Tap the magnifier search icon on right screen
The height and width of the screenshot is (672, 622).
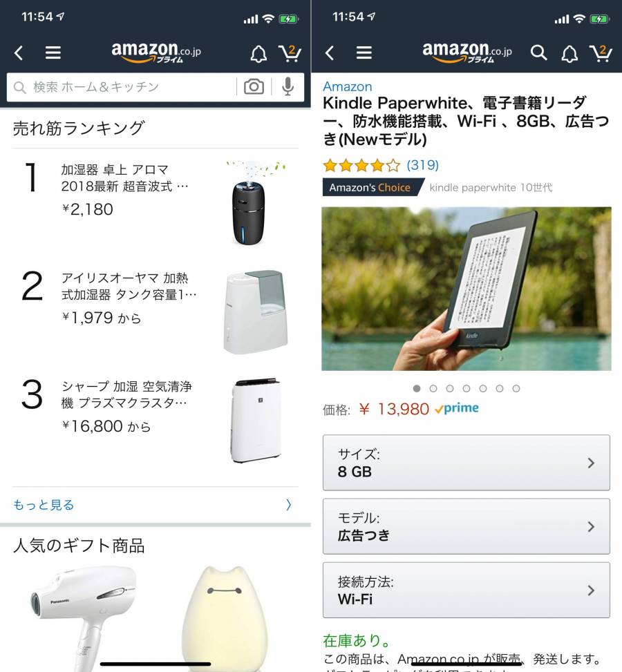point(538,53)
